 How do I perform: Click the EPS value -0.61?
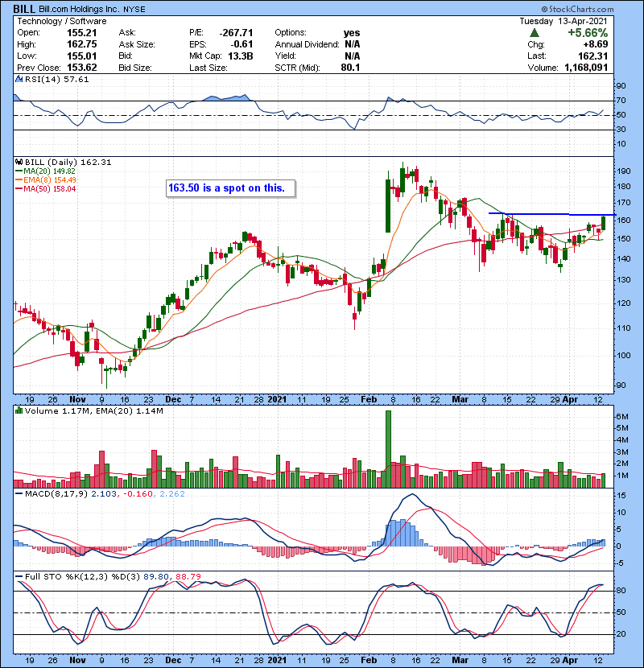(x=242, y=44)
